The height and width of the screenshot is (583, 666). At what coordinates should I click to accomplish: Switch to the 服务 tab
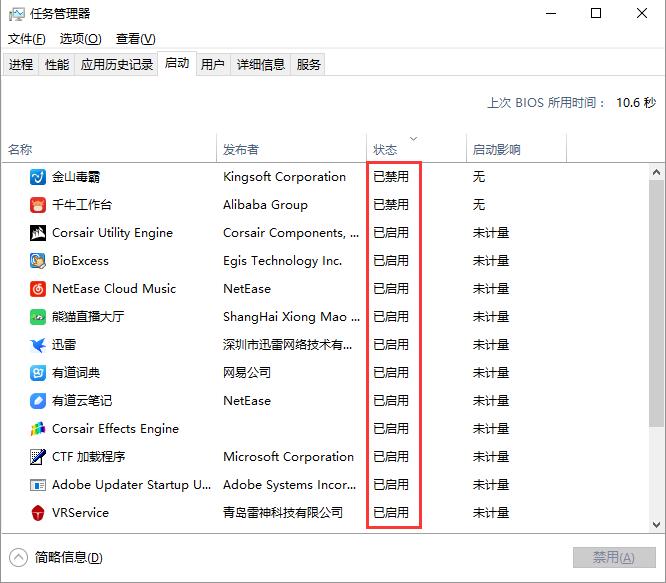pyautogui.click(x=308, y=65)
